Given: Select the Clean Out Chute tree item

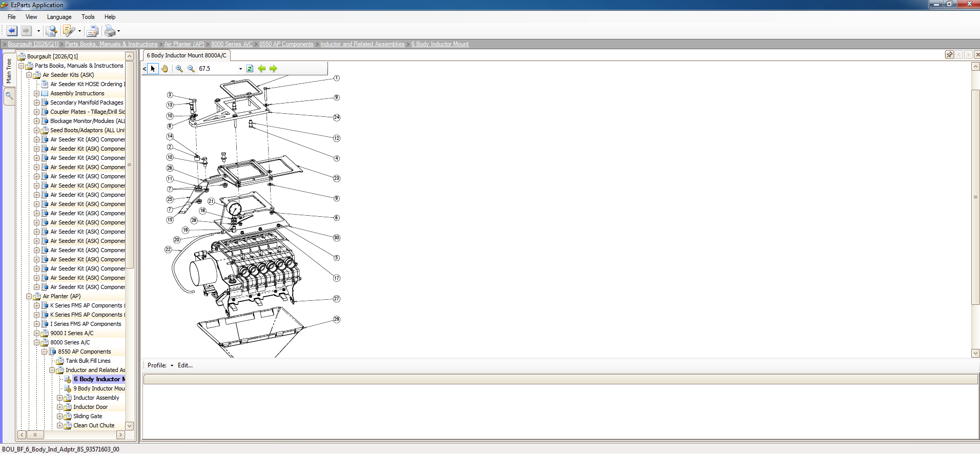Looking at the screenshot, I should tap(94, 425).
